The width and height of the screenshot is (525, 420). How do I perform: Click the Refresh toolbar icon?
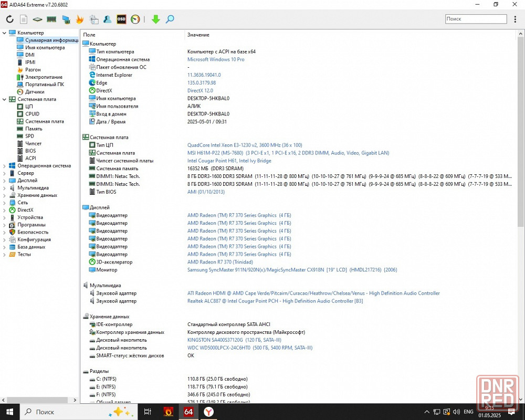coord(9,19)
